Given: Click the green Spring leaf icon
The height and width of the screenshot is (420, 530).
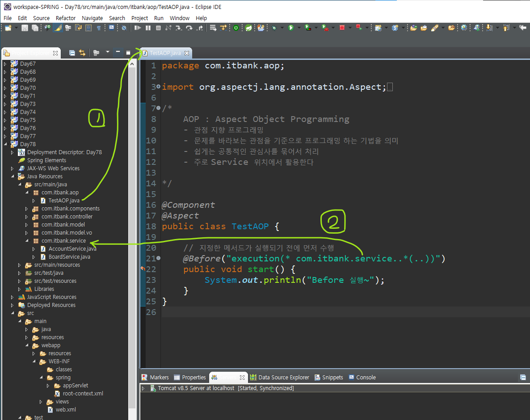Looking at the screenshot, I should click(249, 28).
